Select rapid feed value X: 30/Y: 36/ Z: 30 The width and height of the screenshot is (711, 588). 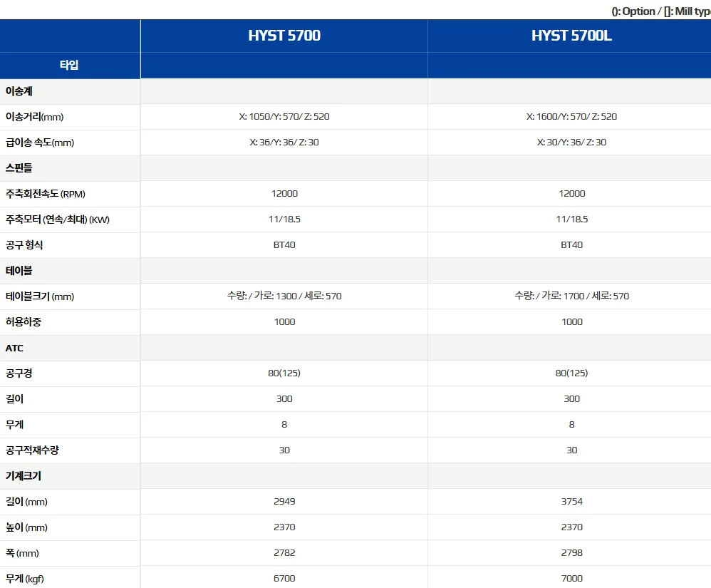coord(571,143)
